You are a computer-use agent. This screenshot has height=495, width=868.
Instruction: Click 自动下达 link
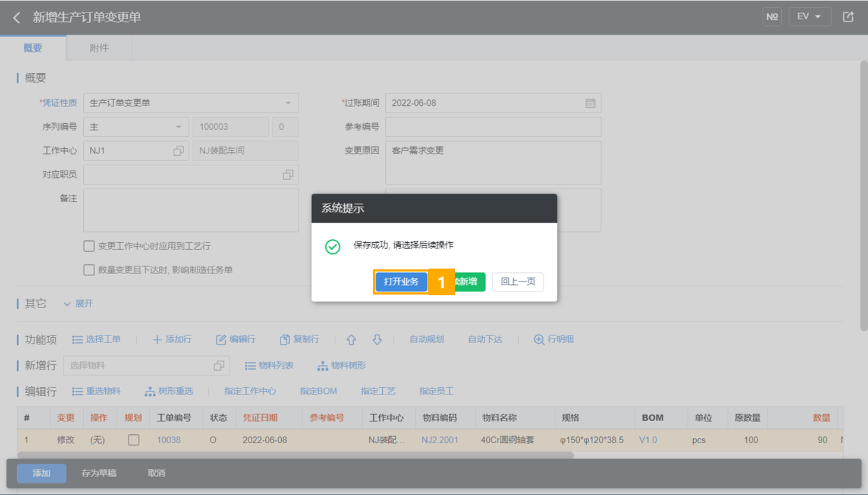click(x=485, y=339)
